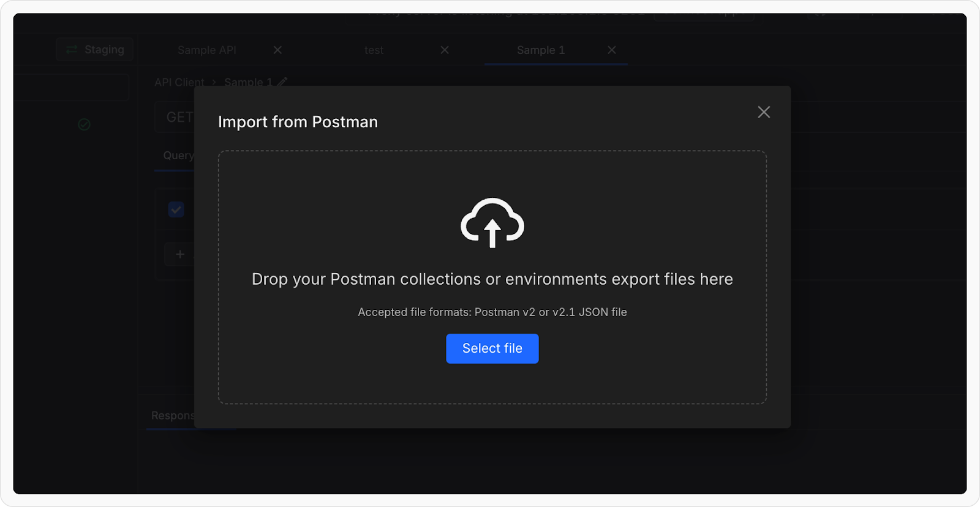Open the Response tab
This screenshot has height=507, width=980.
[x=172, y=416]
